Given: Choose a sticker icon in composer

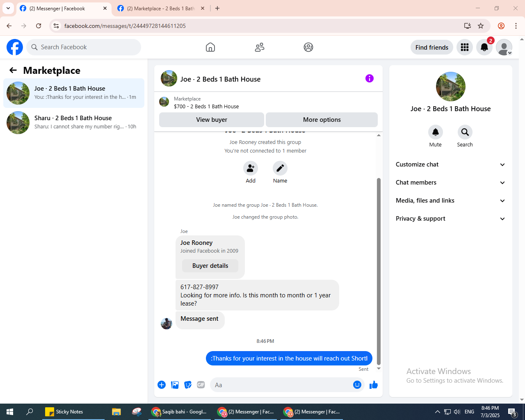Looking at the screenshot, I should pos(188,385).
